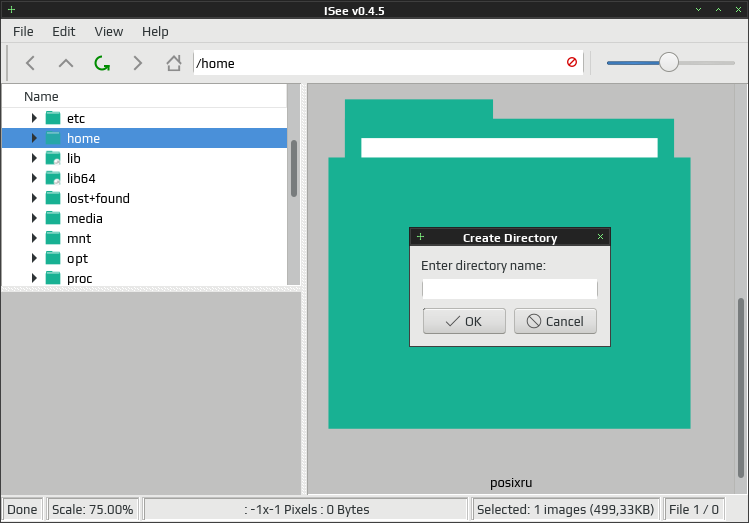Jump to the home directory icon
749x523 pixels.
[174, 63]
